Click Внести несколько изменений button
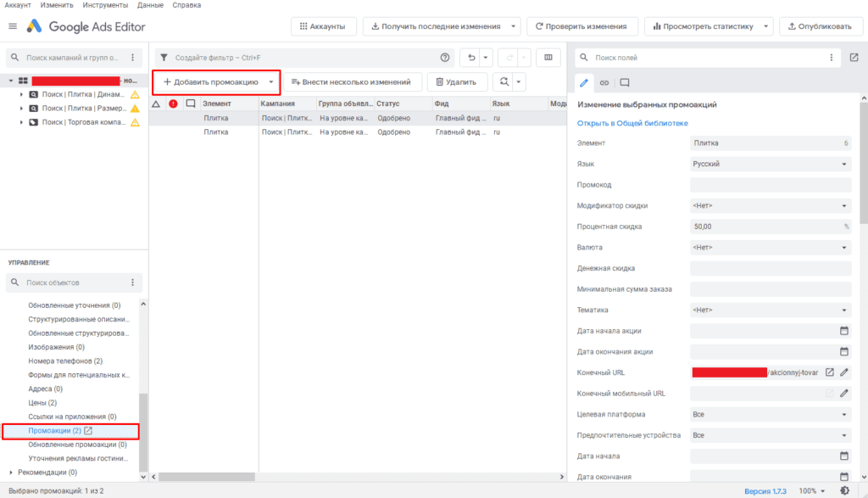This screenshot has height=498, width=868. pyautogui.click(x=352, y=82)
